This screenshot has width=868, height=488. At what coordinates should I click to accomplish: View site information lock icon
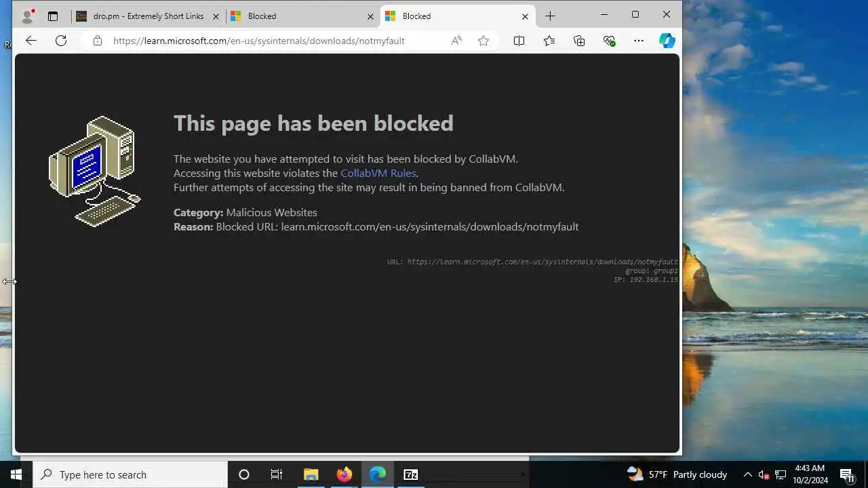(98, 41)
